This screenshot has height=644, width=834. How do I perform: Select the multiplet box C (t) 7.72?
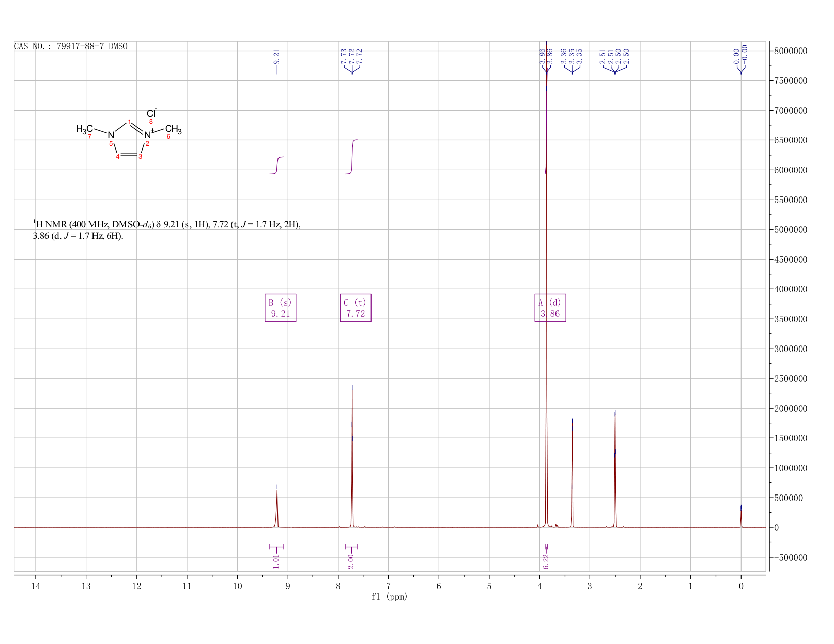pyautogui.click(x=355, y=308)
